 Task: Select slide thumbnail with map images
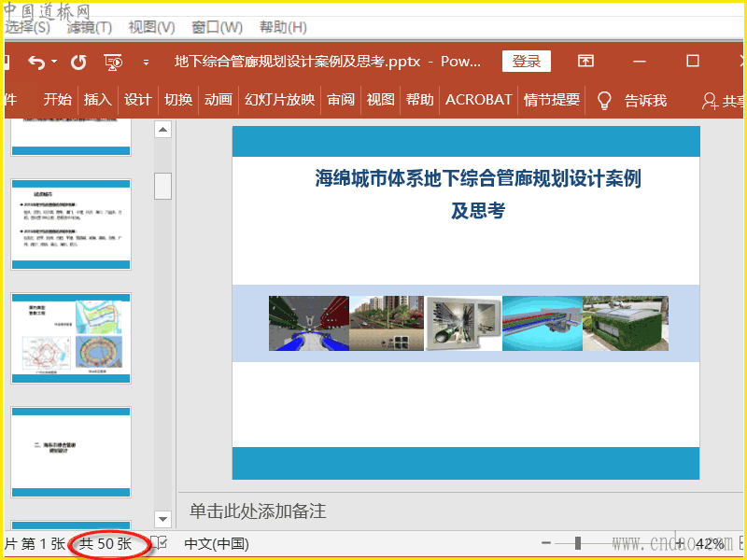71,338
